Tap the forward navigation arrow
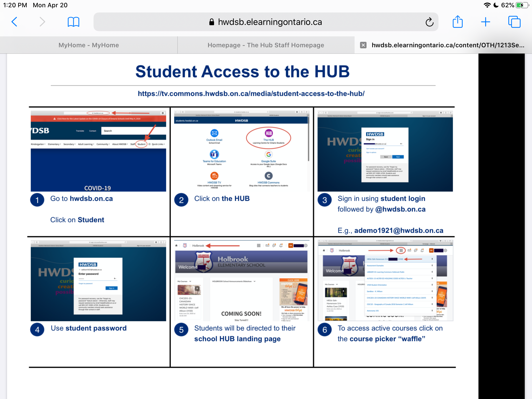This screenshot has width=532, height=399. click(x=42, y=22)
